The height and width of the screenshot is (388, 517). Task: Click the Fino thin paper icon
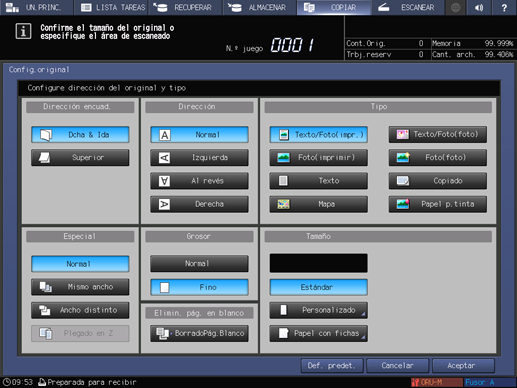165,287
